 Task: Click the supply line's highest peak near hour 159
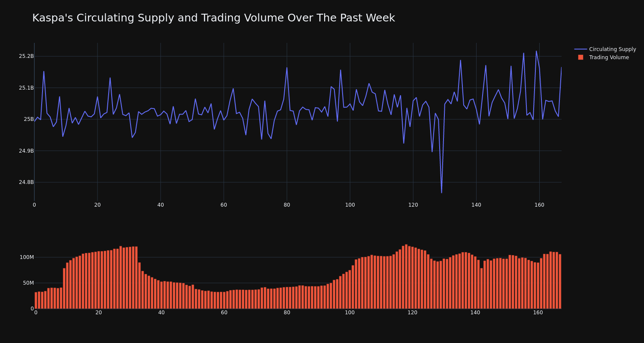(536, 51)
